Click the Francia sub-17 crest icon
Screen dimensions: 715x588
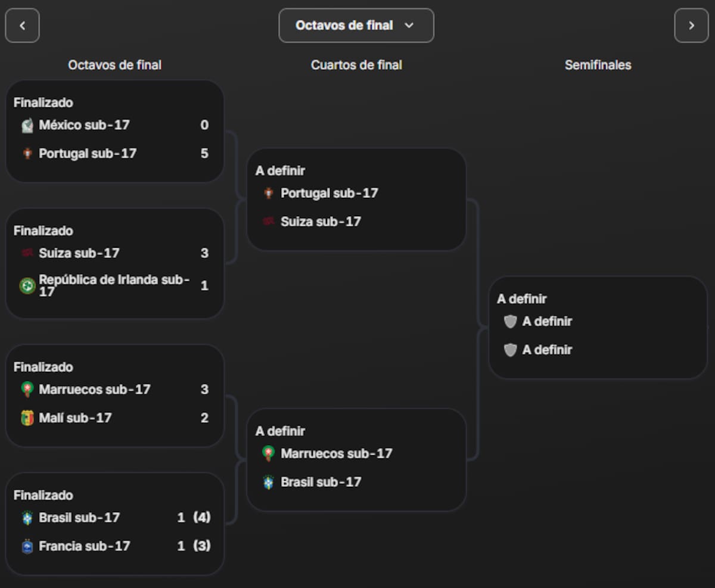tap(26, 546)
